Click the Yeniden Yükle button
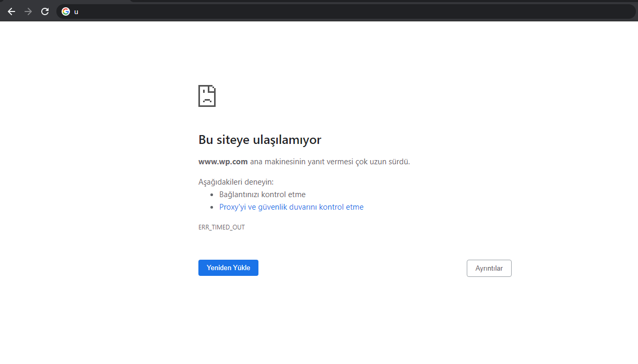The width and height of the screenshot is (638, 364). tap(228, 268)
